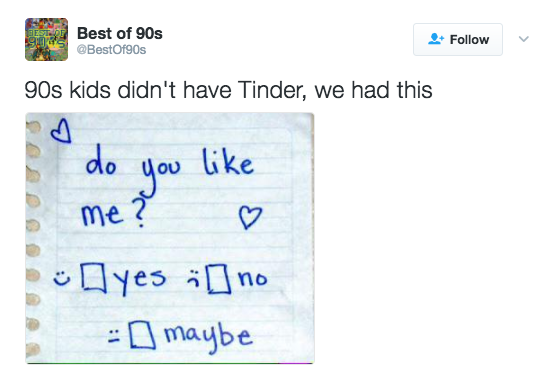Click the drawn heart beside "me?"

[250, 217]
